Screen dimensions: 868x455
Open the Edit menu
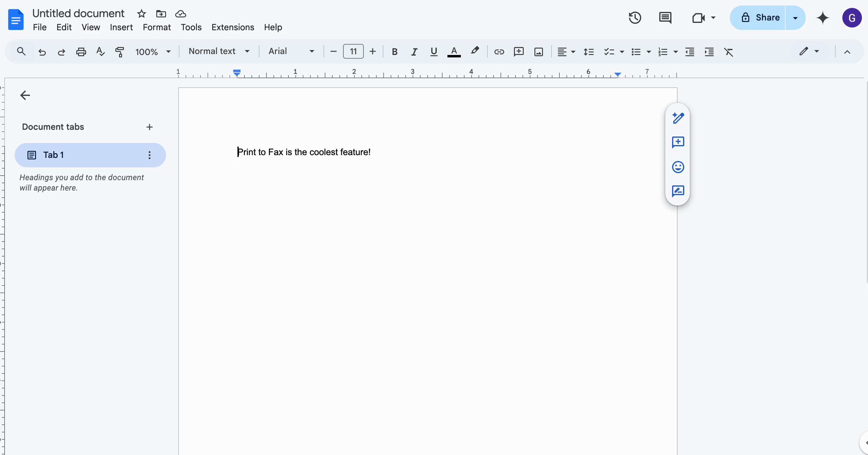click(x=64, y=27)
